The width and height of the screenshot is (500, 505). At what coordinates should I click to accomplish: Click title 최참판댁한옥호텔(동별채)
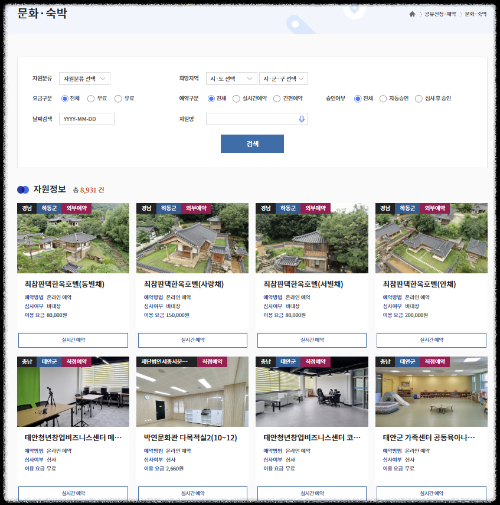point(65,284)
